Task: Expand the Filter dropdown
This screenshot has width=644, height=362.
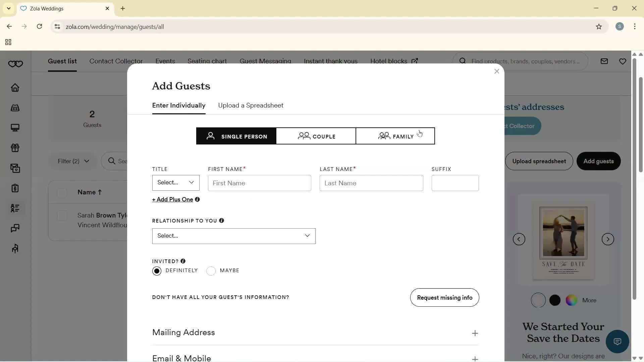Action: click(72, 161)
